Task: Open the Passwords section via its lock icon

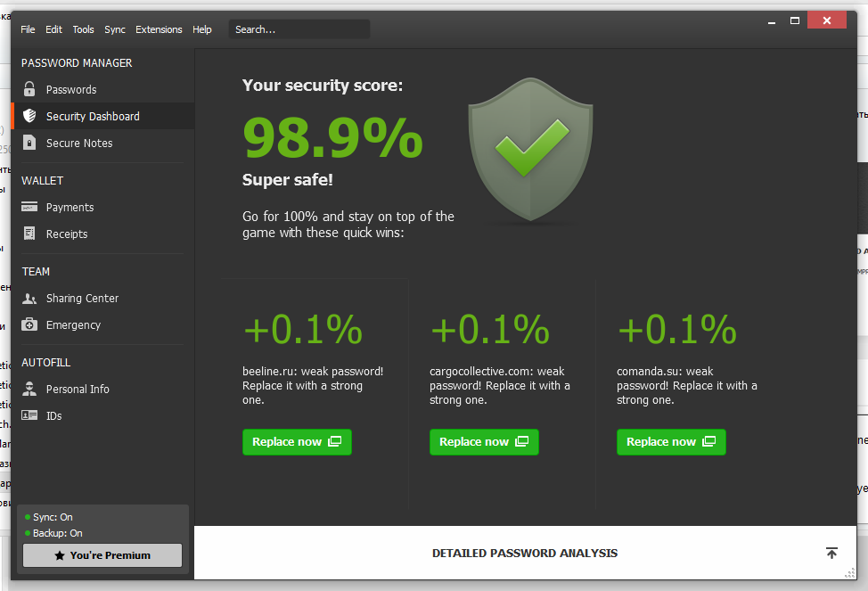Action: (x=30, y=89)
